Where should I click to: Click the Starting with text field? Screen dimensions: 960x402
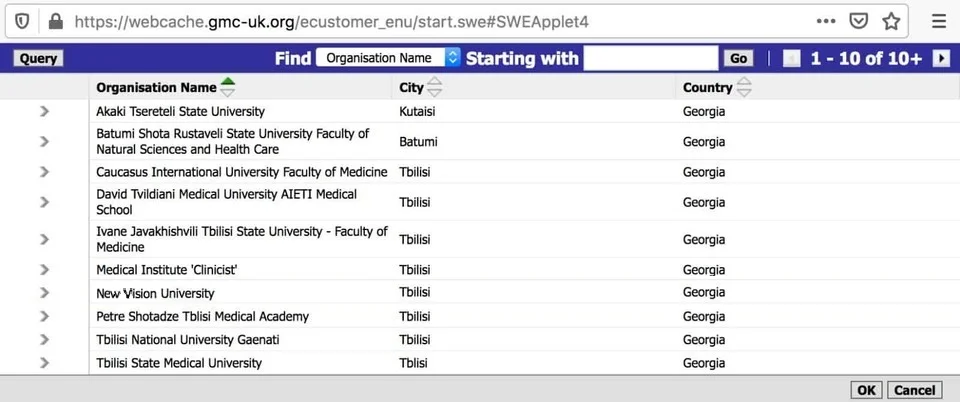click(650, 58)
